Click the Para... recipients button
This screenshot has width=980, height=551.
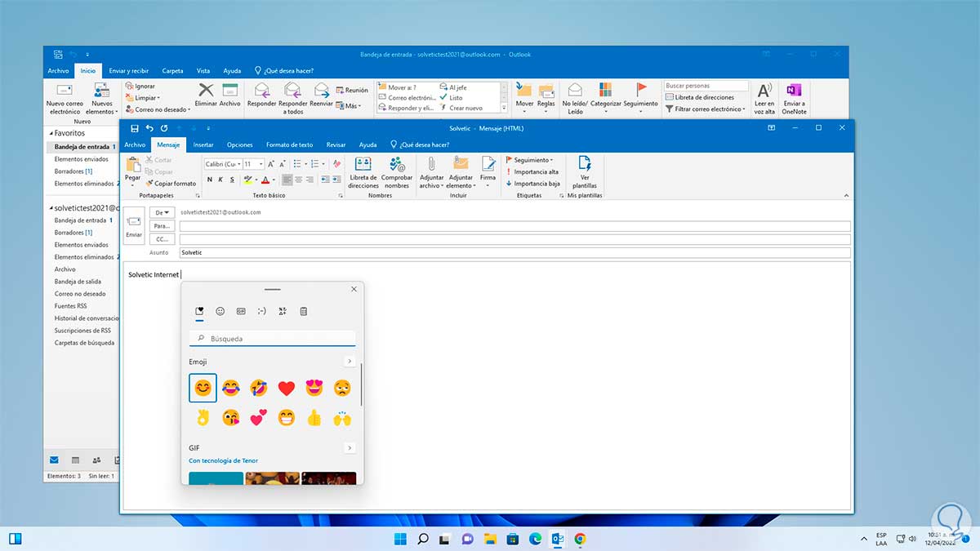tap(162, 226)
